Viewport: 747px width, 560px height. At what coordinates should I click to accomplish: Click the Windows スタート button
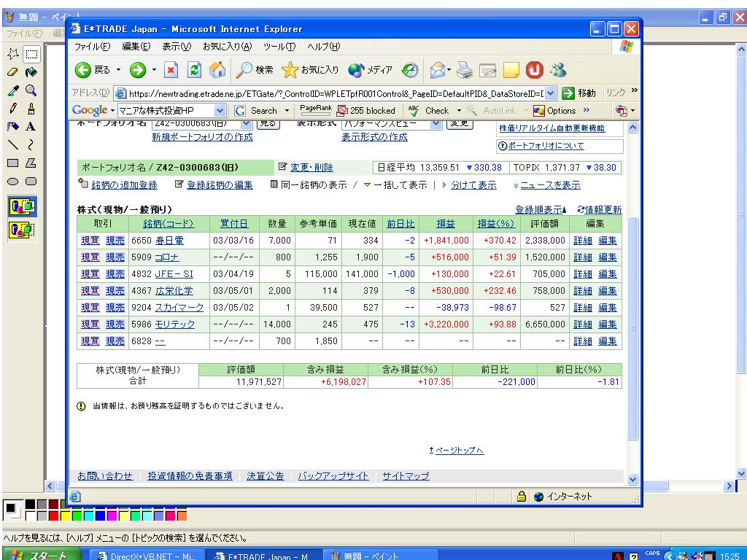[40, 555]
